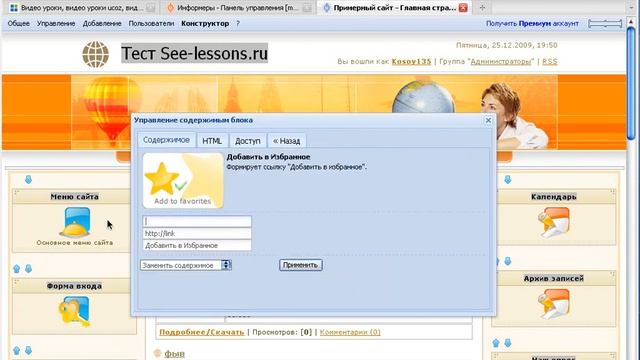Open the 'Форма входа' key icon

(x=75, y=311)
